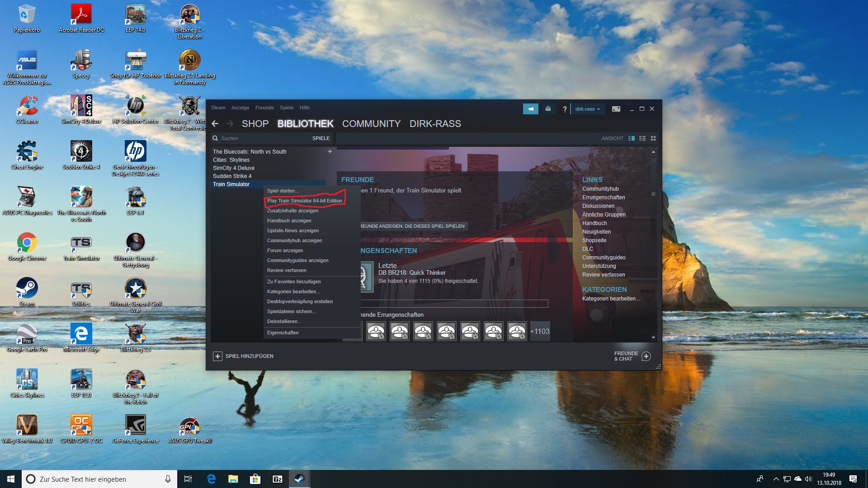Open the SPIELE filter dropdown

321,138
